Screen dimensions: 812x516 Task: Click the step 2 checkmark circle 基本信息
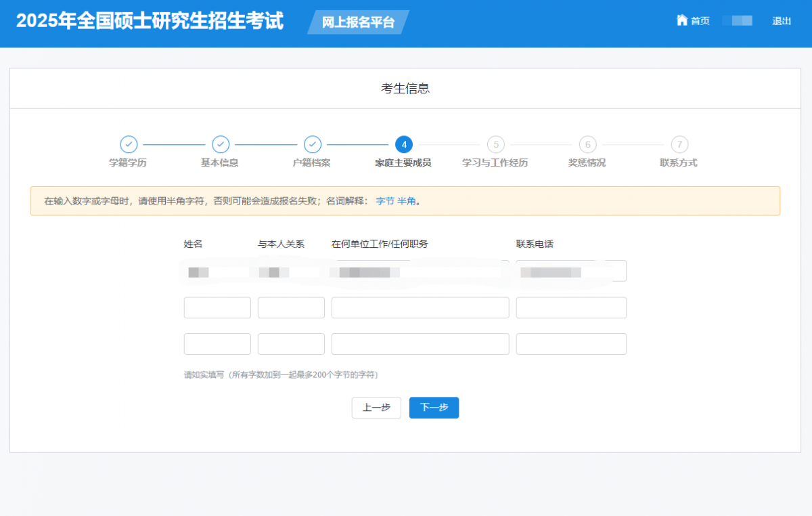[221, 144]
